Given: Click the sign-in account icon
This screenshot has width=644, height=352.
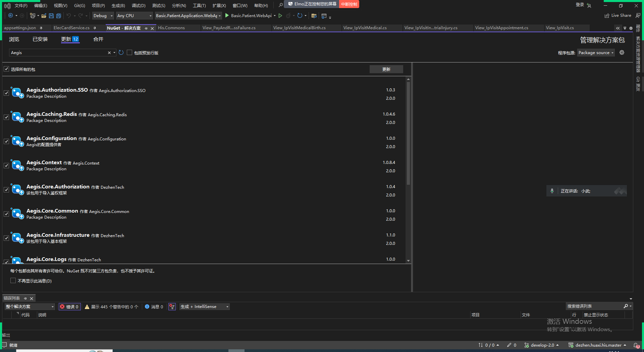Looking at the screenshot, I should click(589, 5).
